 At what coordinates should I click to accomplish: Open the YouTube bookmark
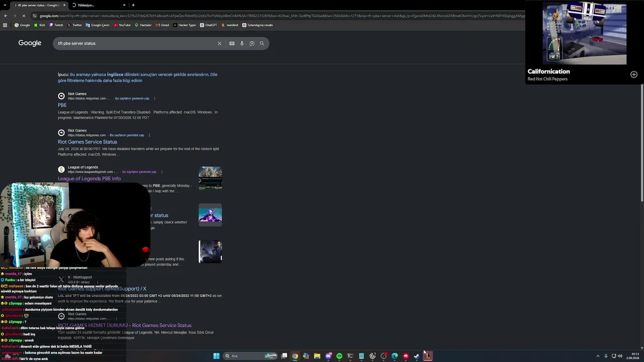(122, 25)
